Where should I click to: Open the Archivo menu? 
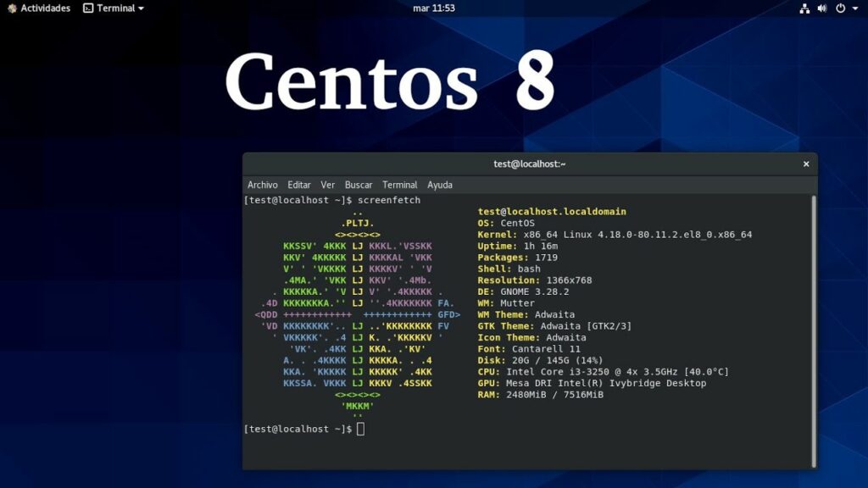tap(263, 185)
